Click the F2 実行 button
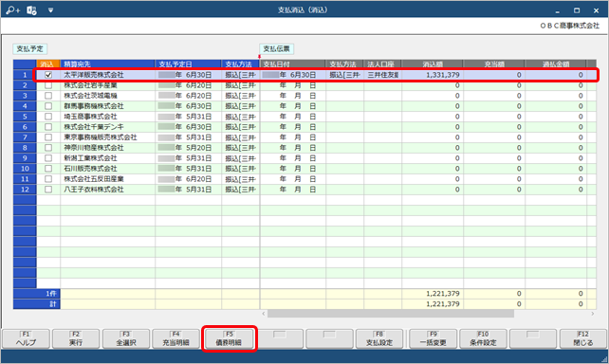This screenshot has height=364, width=609. [x=76, y=338]
